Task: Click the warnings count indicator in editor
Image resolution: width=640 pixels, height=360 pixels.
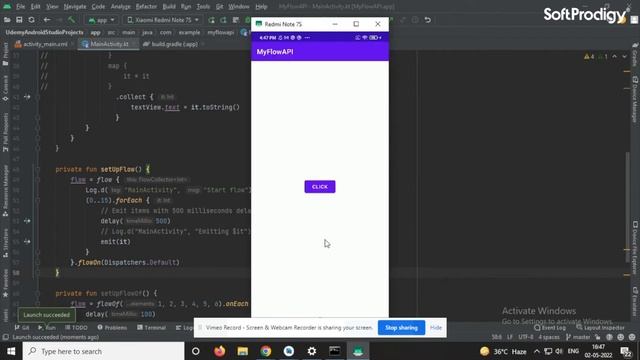Action: (589, 57)
